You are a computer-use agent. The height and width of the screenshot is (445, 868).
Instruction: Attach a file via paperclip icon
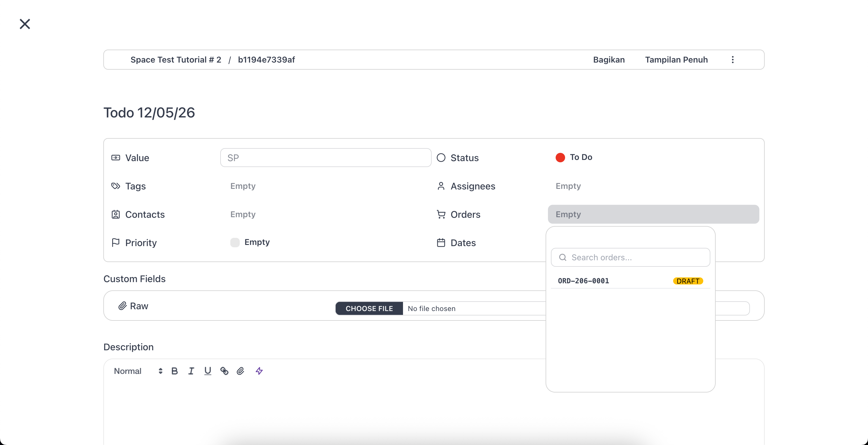pos(240,371)
